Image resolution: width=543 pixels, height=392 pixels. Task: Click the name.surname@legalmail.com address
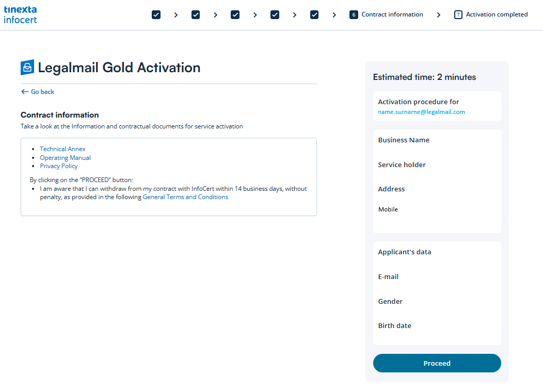[x=421, y=112]
